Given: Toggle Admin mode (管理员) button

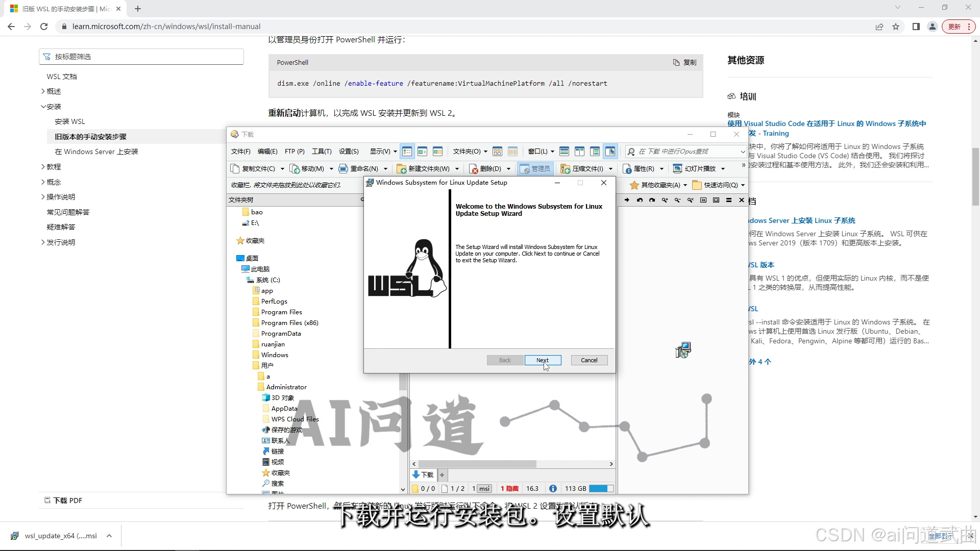Looking at the screenshot, I should 534,169.
